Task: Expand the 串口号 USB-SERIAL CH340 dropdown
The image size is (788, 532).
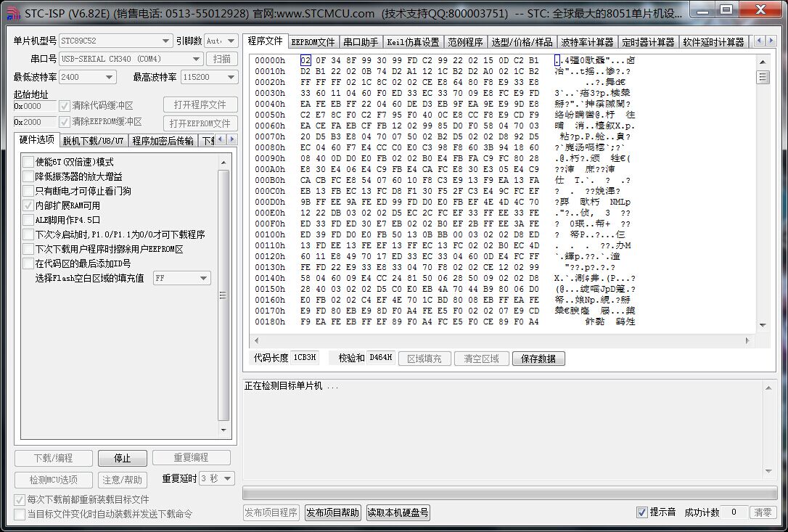Action: [131, 59]
